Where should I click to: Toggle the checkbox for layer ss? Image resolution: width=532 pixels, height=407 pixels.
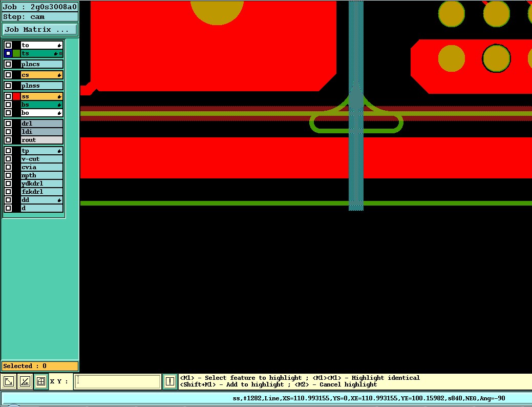coord(8,96)
